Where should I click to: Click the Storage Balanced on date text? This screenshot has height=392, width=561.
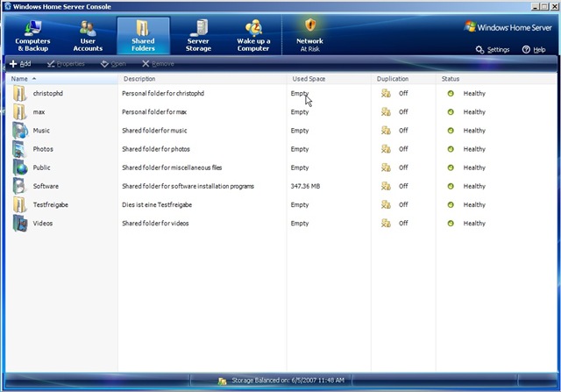coord(288,381)
